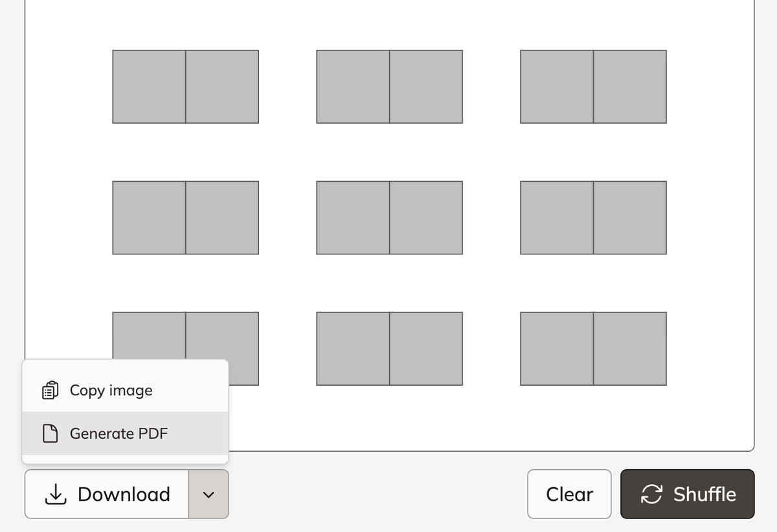Select the top-left table shape
777x532 pixels.
pos(186,86)
